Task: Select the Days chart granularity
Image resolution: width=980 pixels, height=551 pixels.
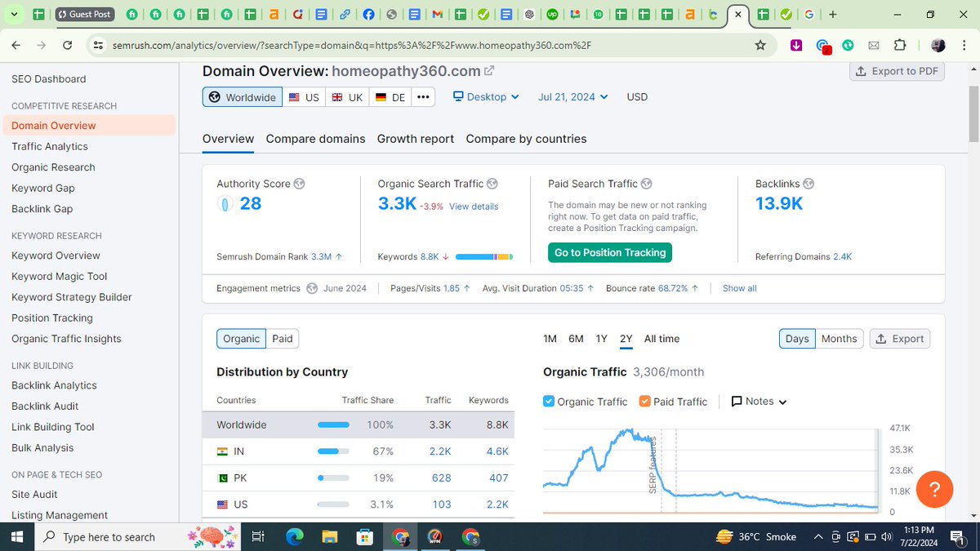Action: click(797, 339)
